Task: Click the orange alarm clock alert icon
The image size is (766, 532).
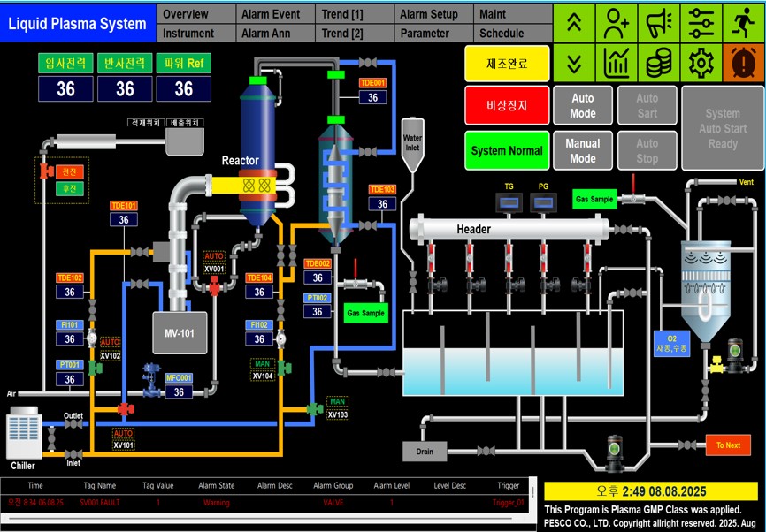Action: coord(744,63)
